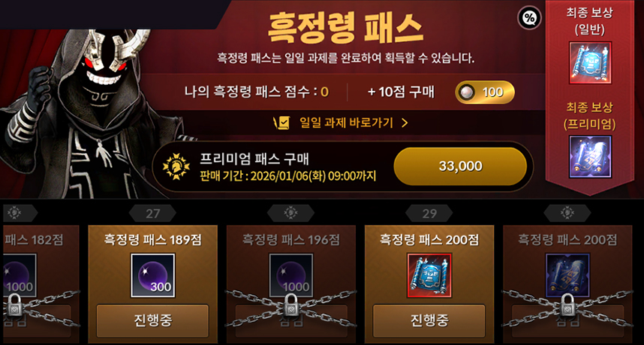This screenshot has height=345, width=644.
Task: Select stage marker 29
Action: pyautogui.click(x=429, y=213)
